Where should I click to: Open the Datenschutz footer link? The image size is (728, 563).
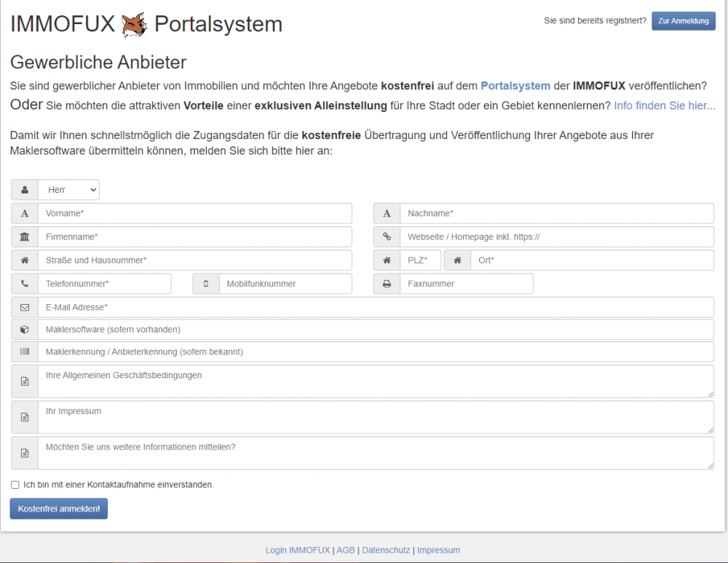pos(386,550)
